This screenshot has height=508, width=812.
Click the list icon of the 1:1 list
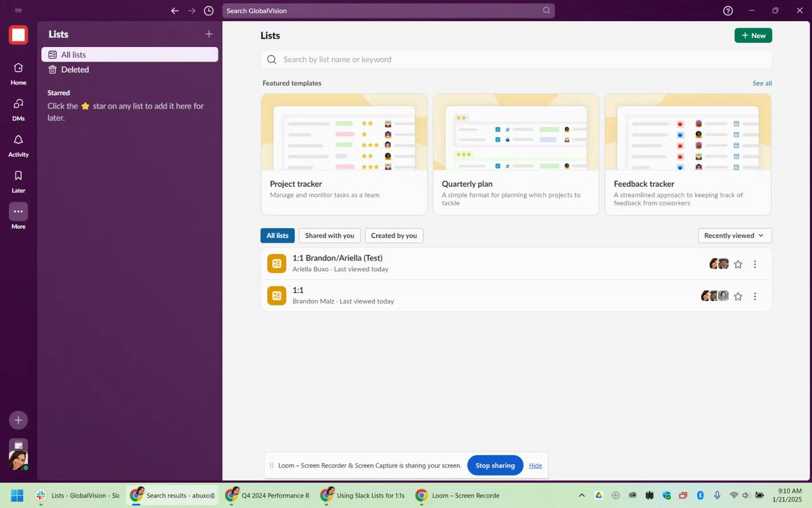point(277,295)
